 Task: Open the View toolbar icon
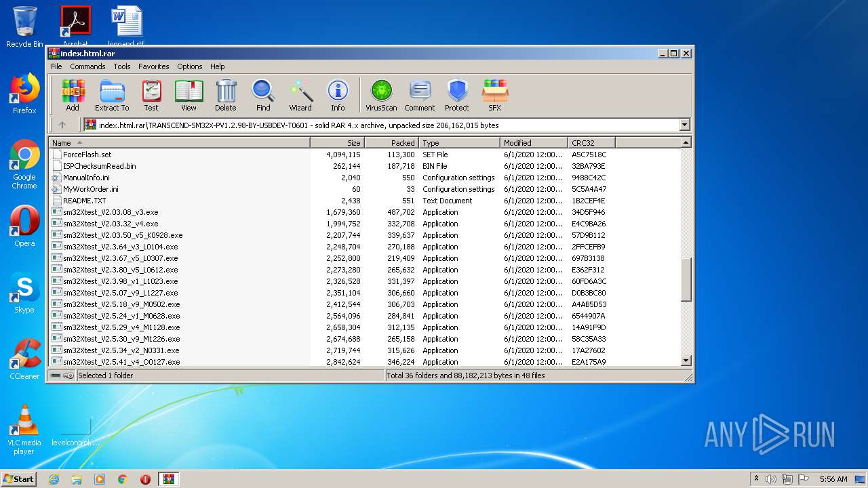point(189,95)
